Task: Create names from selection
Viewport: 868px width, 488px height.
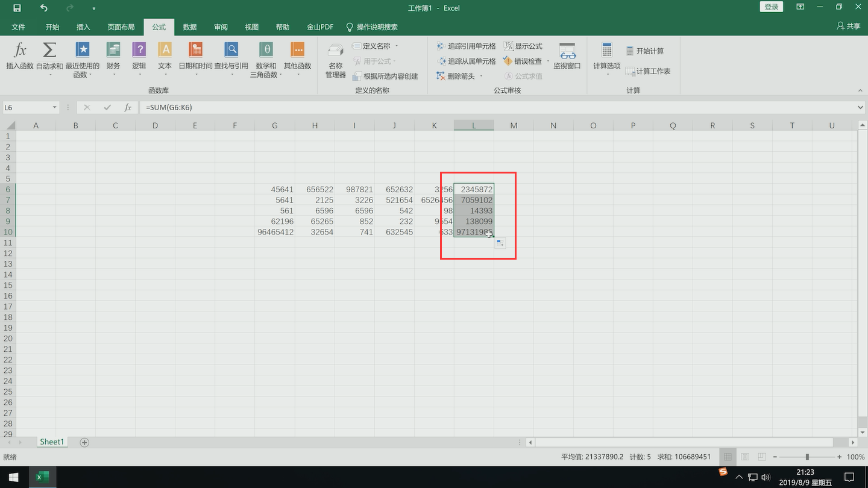Action: pyautogui.click(x=385, y=77)
